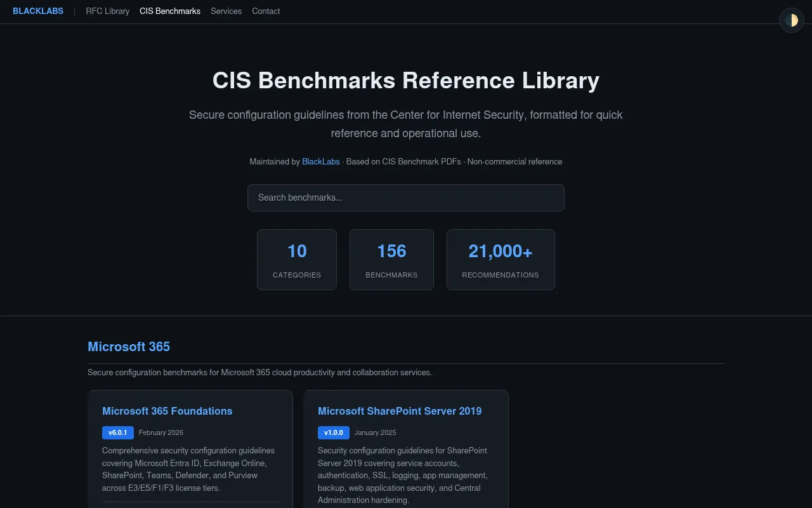Click the CIS Benchmarks Reference Library heading

pyautogui.click(x=406, y=81)
